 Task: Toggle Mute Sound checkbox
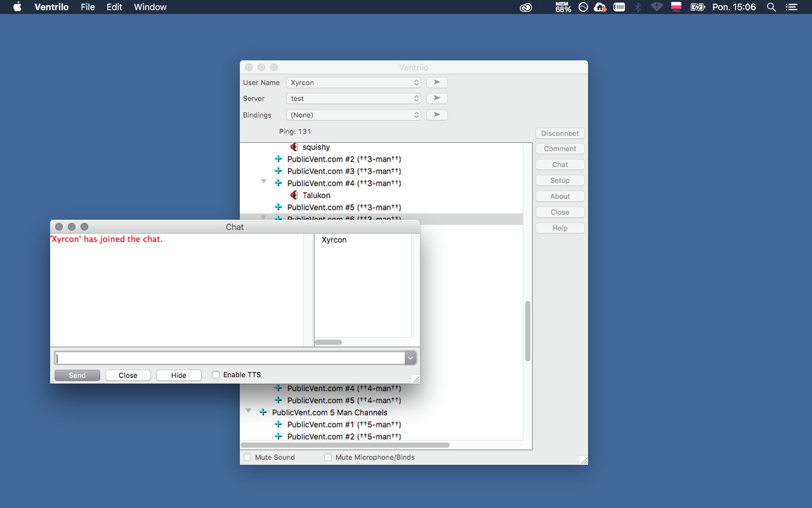point(247,457)
